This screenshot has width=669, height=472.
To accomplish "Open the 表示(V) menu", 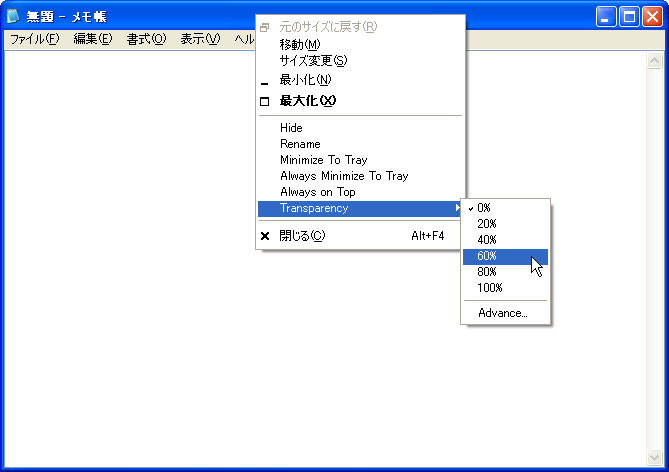I will tap(200, 39).
